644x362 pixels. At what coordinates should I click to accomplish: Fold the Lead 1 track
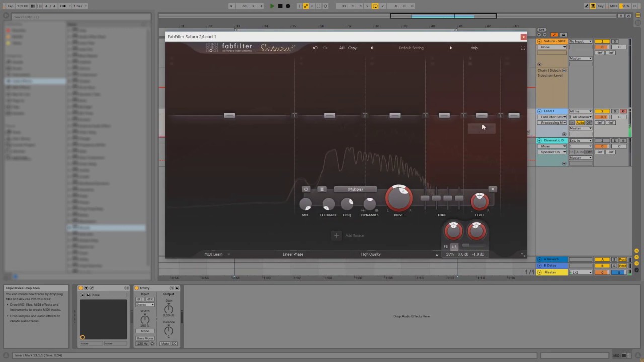[540, 111]
